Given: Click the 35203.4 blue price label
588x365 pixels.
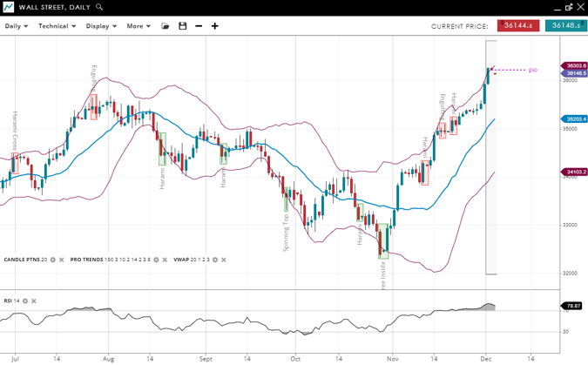Looking at the screenshot, I should [575, 118].
